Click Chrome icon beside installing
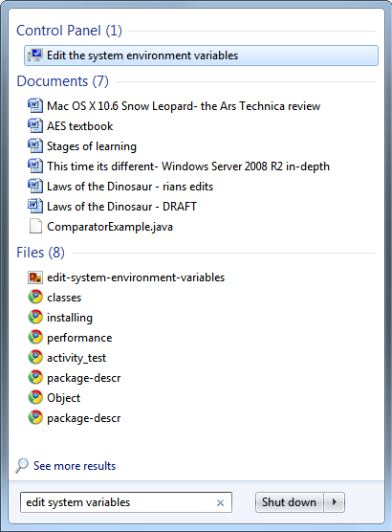The height and width of the screenshot is (532, 392). [x=35, y=317]
